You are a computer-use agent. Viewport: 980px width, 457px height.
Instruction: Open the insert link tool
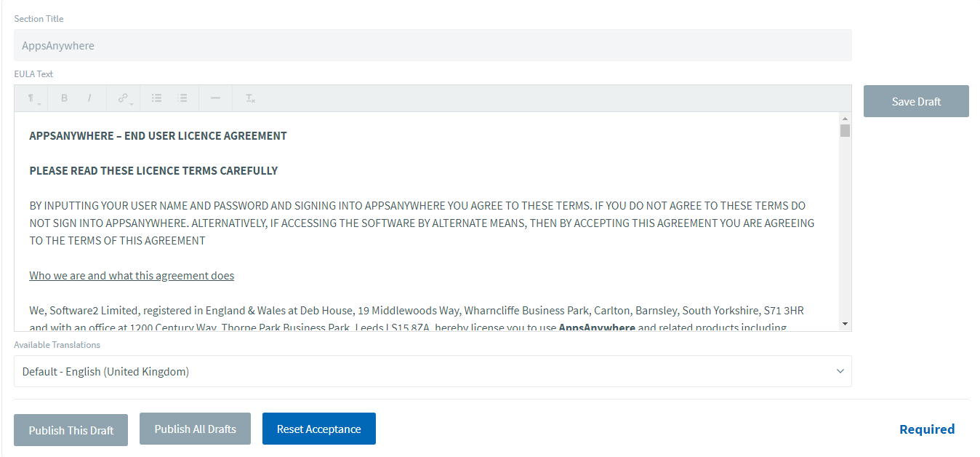click(124, 98)
